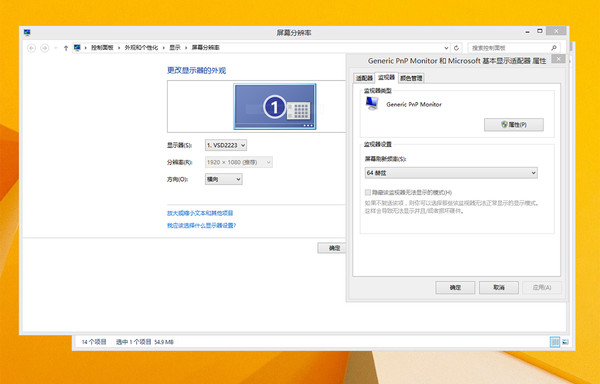Open 'what display settings should I choose' link

click(202, 225)
